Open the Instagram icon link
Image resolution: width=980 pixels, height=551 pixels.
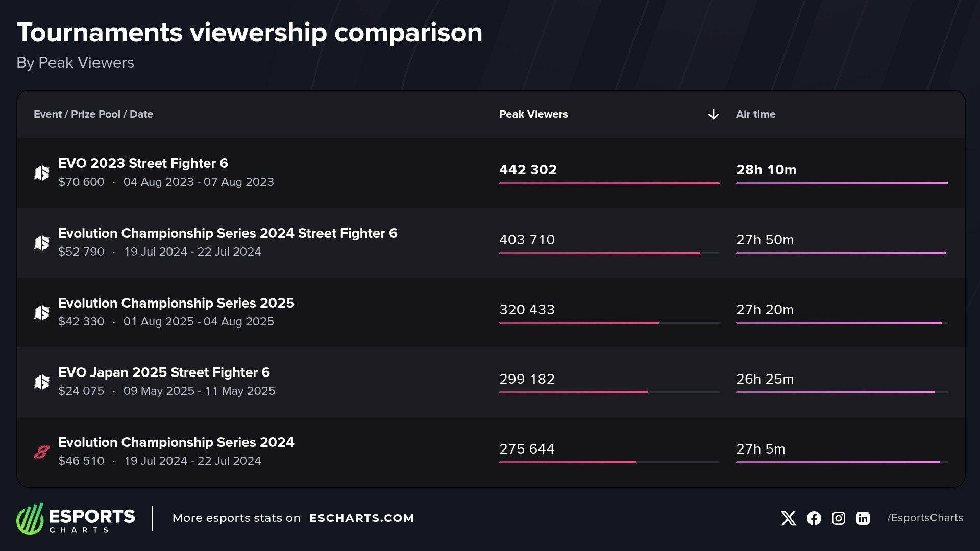(838, 518)
